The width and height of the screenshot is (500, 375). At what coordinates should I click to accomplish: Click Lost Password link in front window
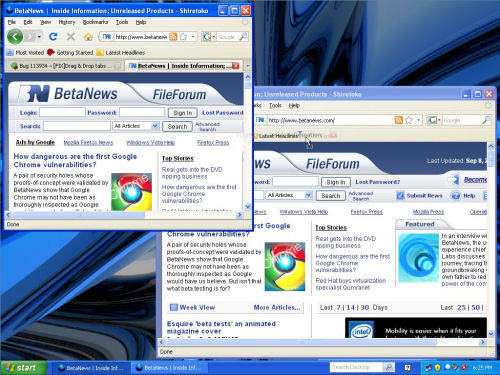tap(222, 113)
